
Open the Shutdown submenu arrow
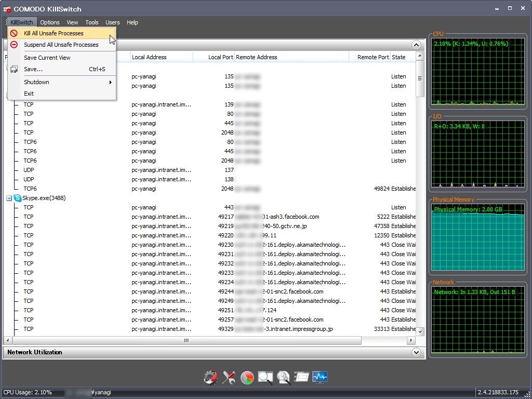(x=111, y=82)
